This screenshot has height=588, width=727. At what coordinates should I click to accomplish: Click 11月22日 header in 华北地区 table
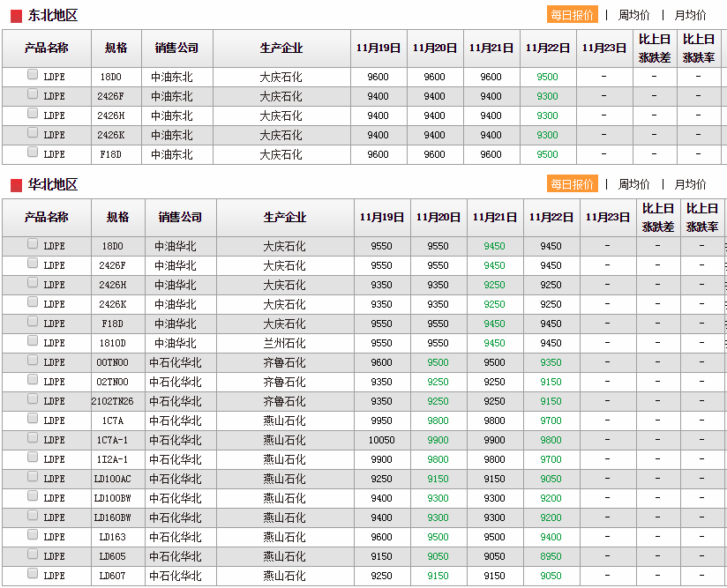551,218
